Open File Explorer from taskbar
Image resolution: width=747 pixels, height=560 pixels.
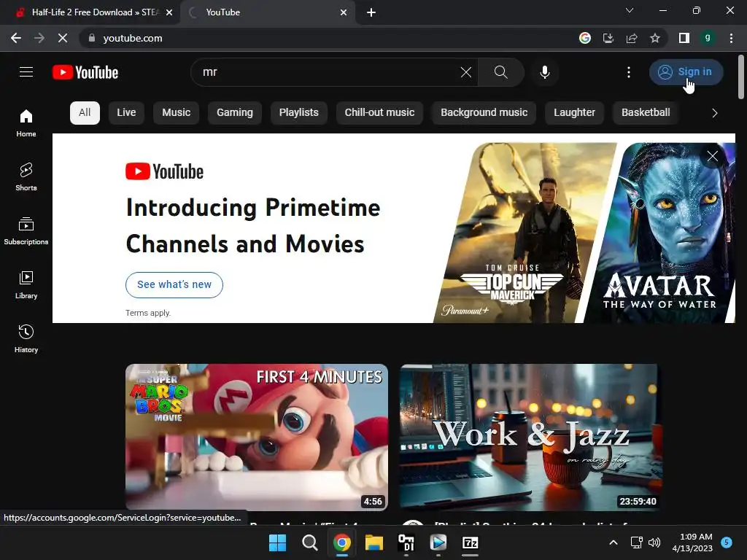pyautogui.click(x=374, y=542)
